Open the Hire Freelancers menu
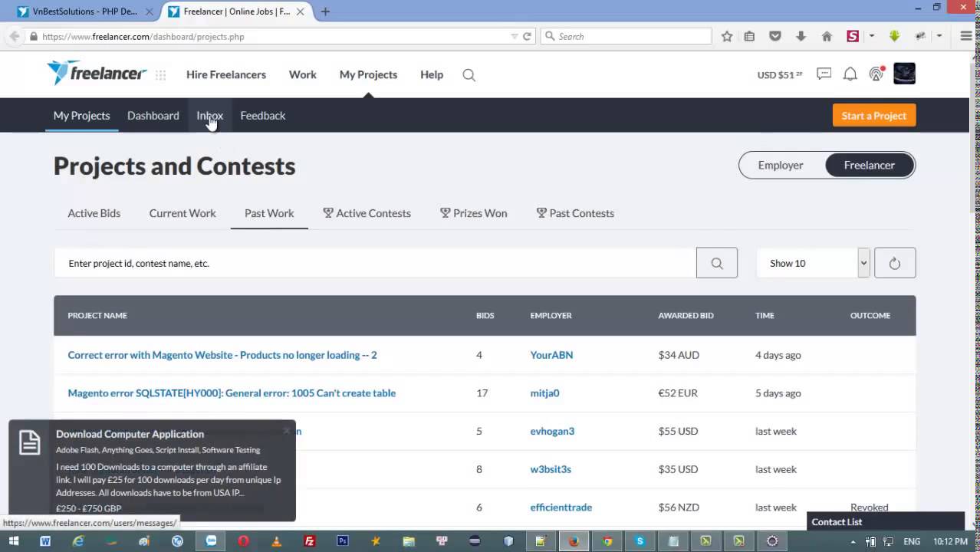 click(x=226, y=74)
